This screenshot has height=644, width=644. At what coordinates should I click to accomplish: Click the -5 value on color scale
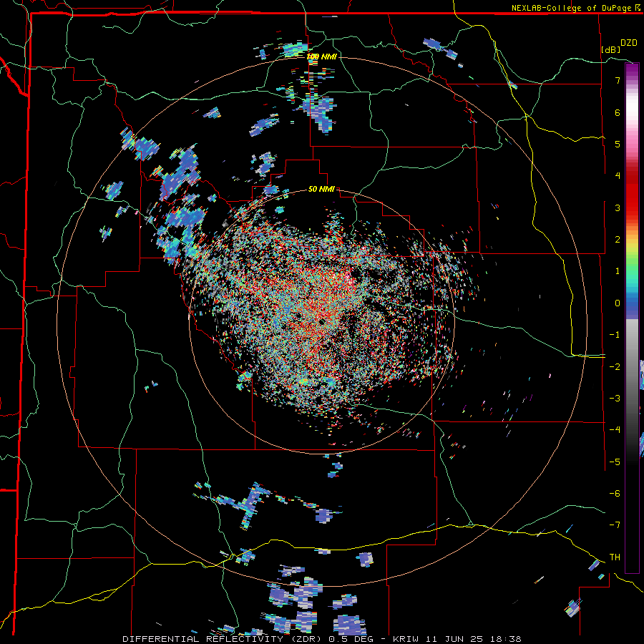click(615, 462)
